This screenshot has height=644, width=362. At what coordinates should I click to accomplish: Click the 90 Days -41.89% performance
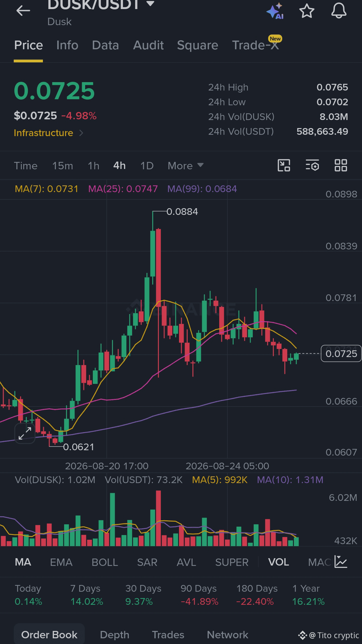pos(199,595)
